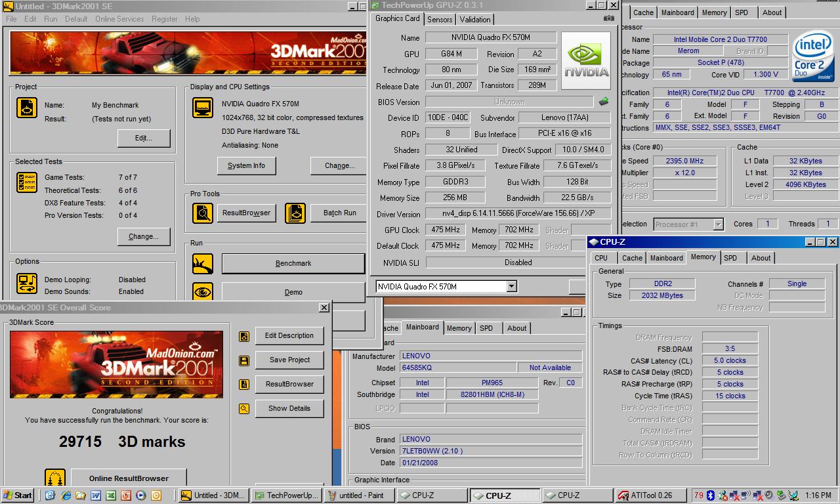This screenshot has height=504, width=840.
Task: Click the Bluetooth tray icon
Action: point(710,495)
